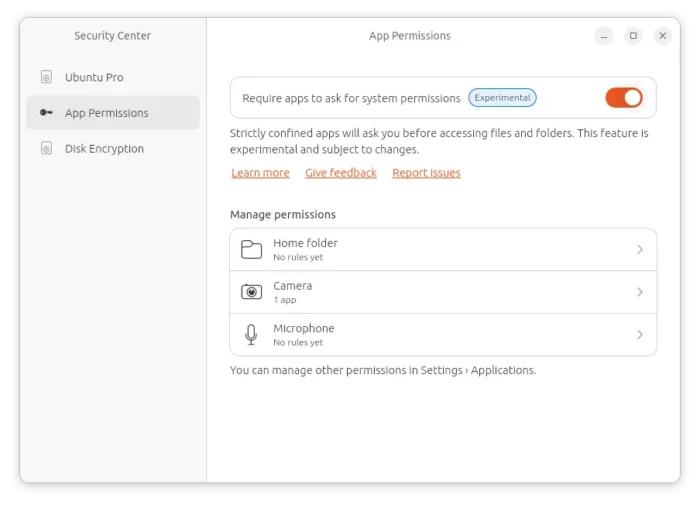Click the Give feedback link
The width and height of the screenshot is (700, 505).
pos(341,173)
